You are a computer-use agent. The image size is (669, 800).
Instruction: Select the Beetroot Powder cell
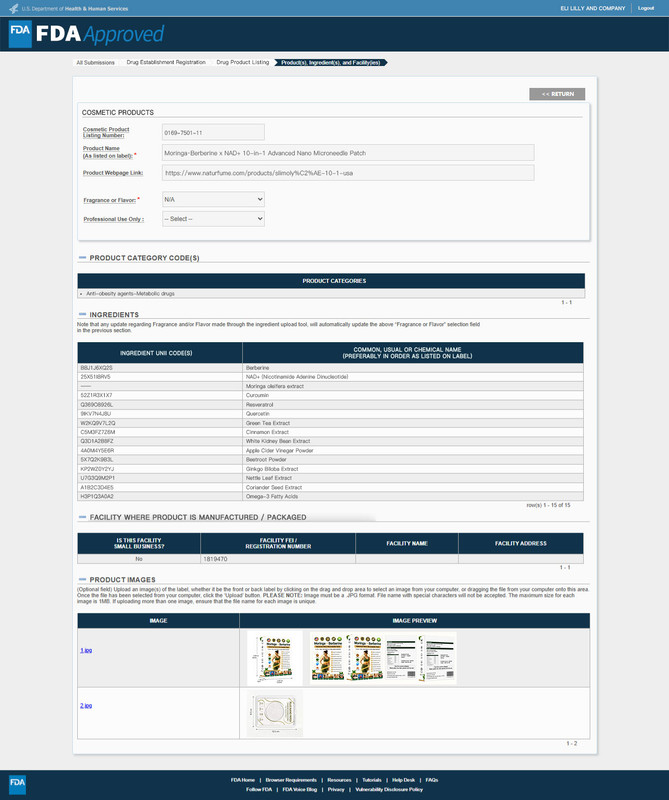tap(413, 460)
